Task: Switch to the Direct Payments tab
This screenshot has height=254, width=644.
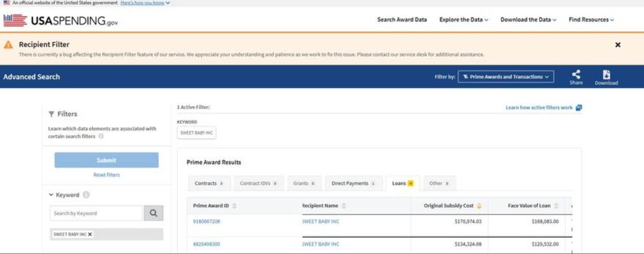Action: point(353,183)
